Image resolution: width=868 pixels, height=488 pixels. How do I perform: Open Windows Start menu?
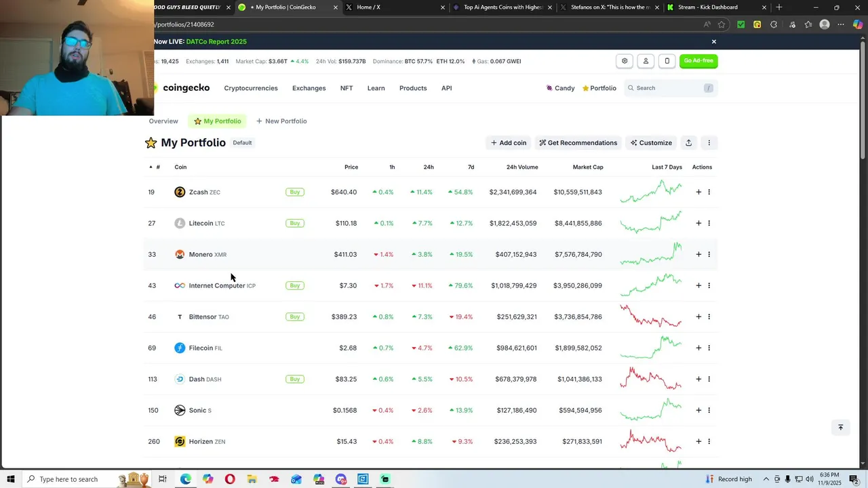pos(10,479)
